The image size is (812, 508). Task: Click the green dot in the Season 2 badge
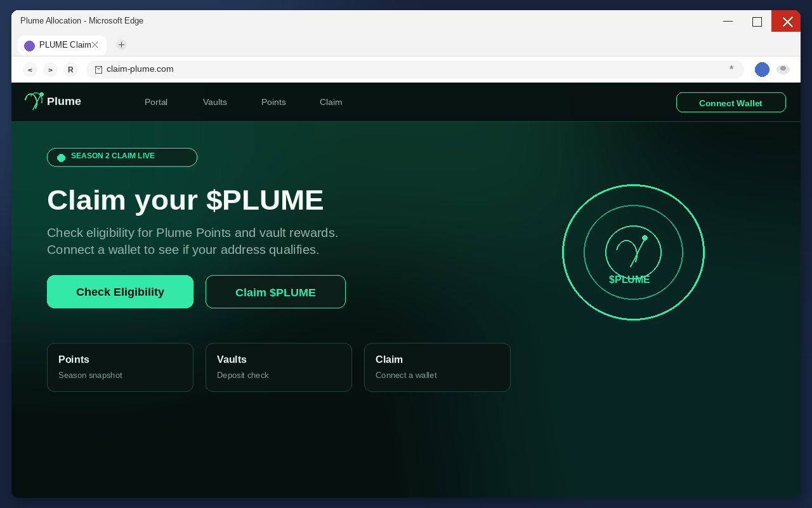click(61, 157)
